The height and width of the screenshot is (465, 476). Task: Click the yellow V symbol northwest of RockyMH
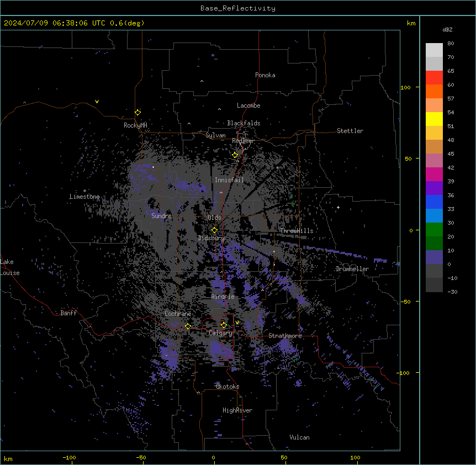[97, 102]
